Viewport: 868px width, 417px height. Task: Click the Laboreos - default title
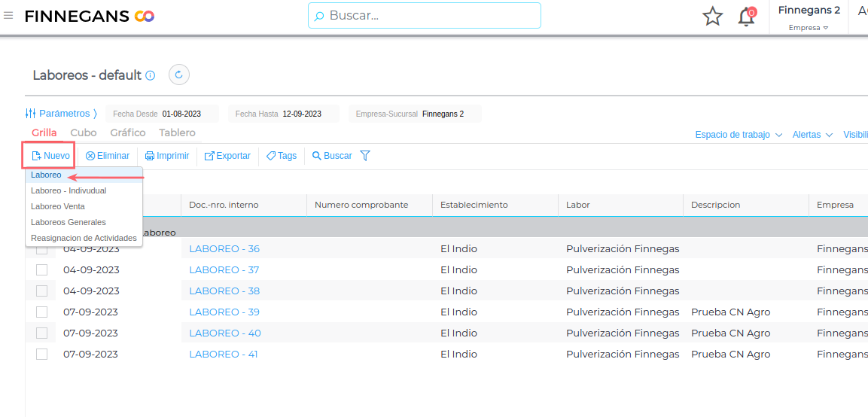(87, 75)
